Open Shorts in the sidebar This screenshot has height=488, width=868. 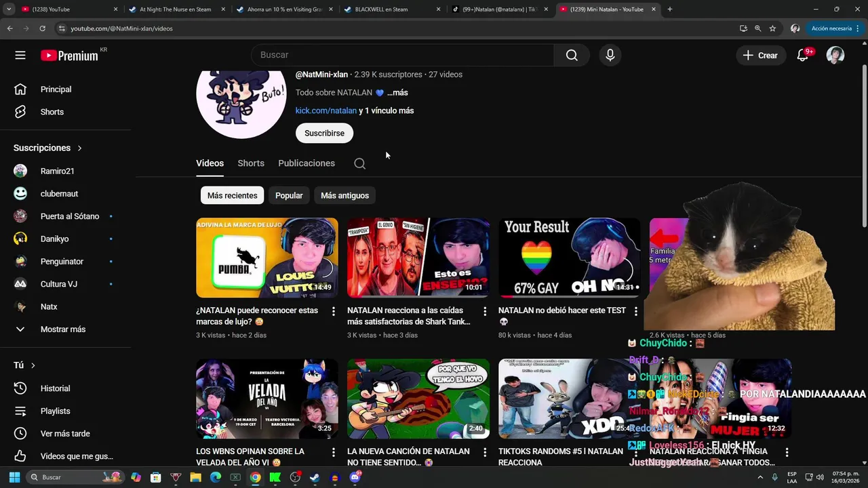[65, 112]
